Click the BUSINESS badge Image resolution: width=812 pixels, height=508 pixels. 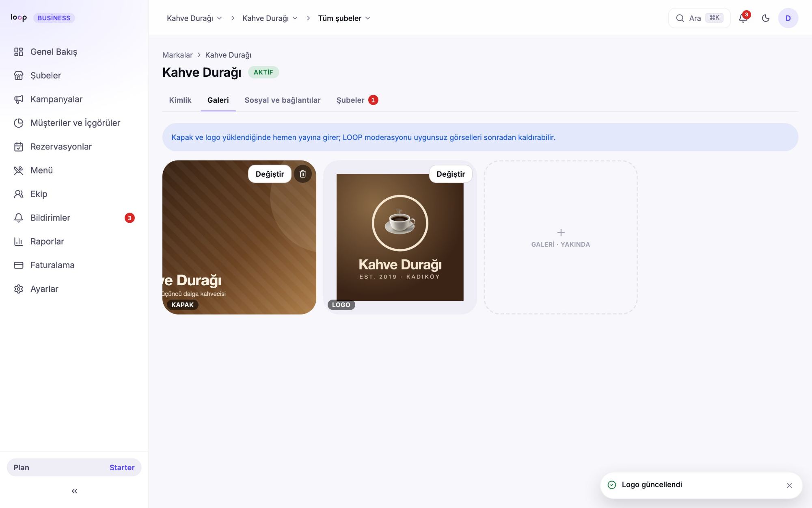[54, 18]
